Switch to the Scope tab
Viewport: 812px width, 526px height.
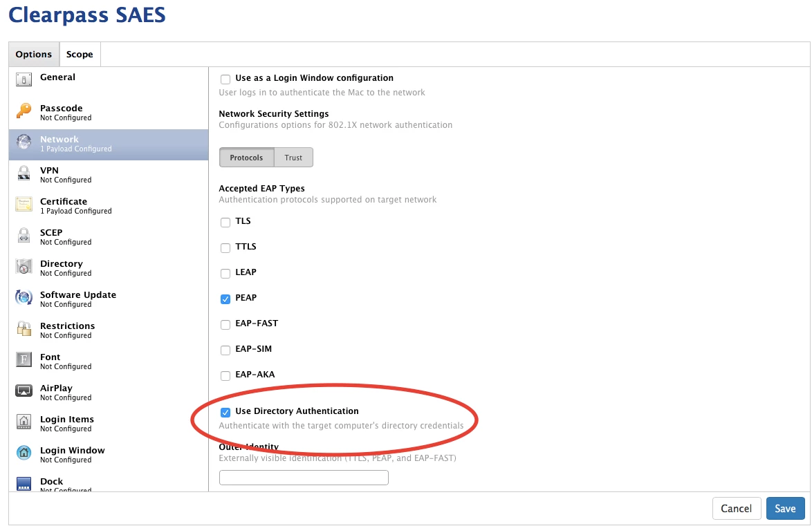[x=80, y=55]
